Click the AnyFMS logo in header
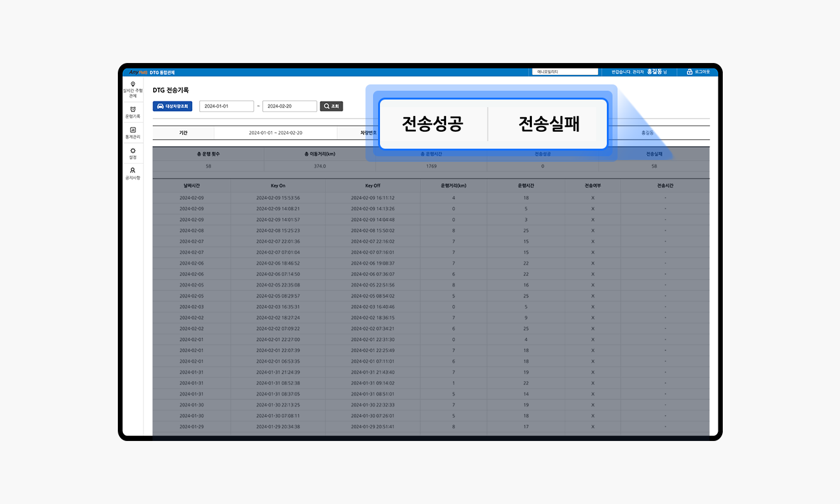 138,72
